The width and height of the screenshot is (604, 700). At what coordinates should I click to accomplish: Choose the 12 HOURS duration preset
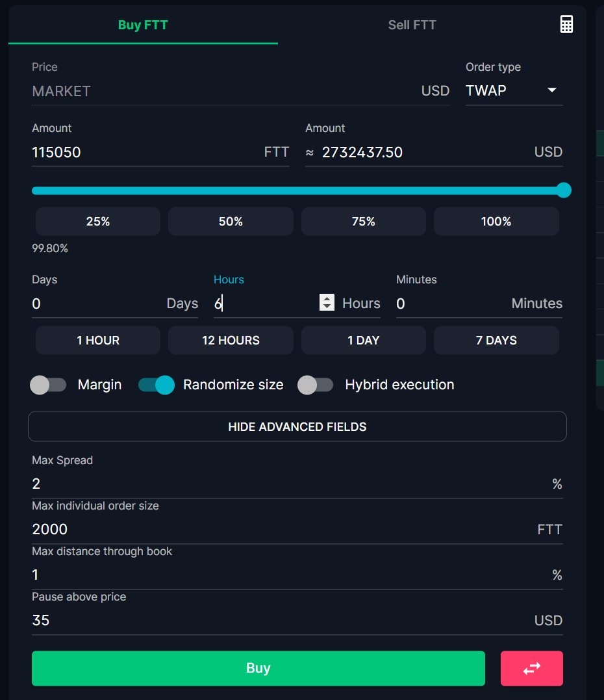[231, 340]
